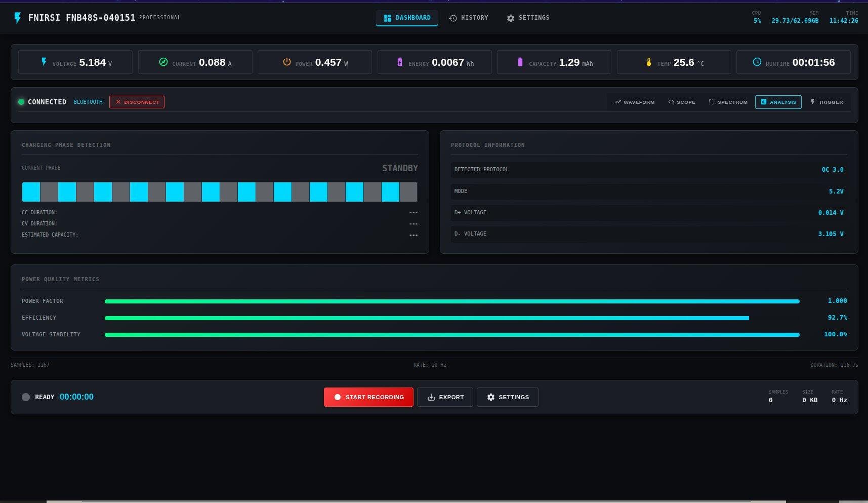The image size is (868, 503).
Task: Click the orange power icon
Action: tap(286, 62)
